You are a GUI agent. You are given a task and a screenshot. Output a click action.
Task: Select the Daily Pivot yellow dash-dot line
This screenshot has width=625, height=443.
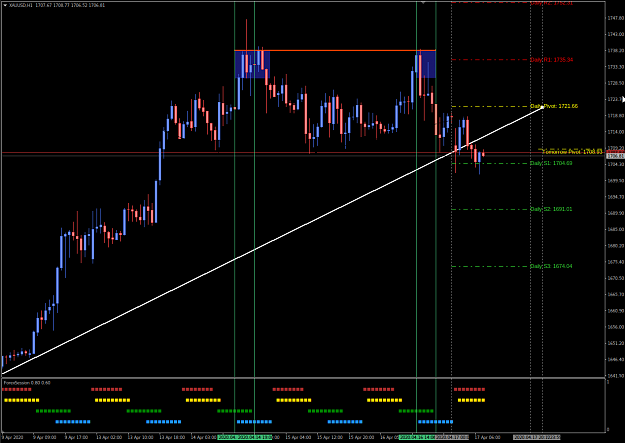click(490, 106)
